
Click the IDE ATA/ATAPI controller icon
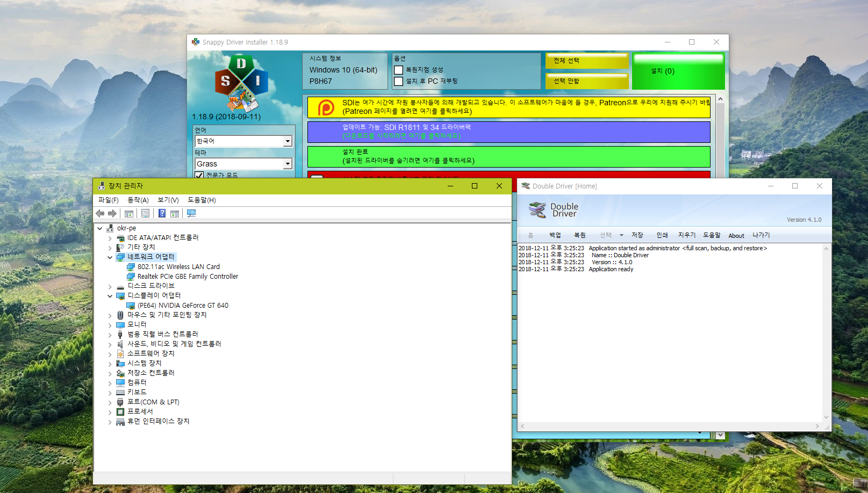pyautogui.click(x=120, y=238)
